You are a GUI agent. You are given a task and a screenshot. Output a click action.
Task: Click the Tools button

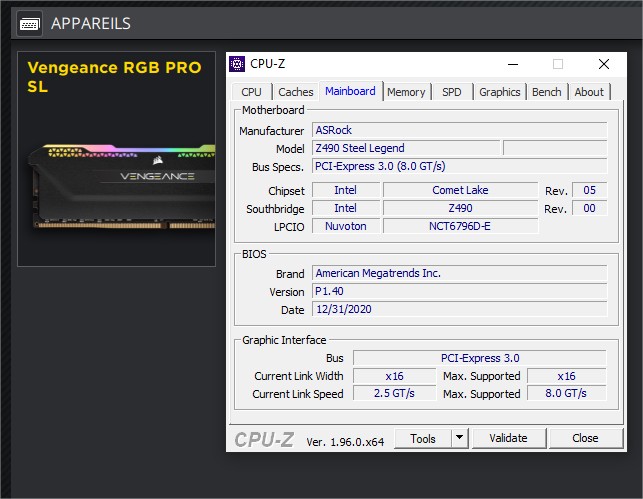[423, 439]
